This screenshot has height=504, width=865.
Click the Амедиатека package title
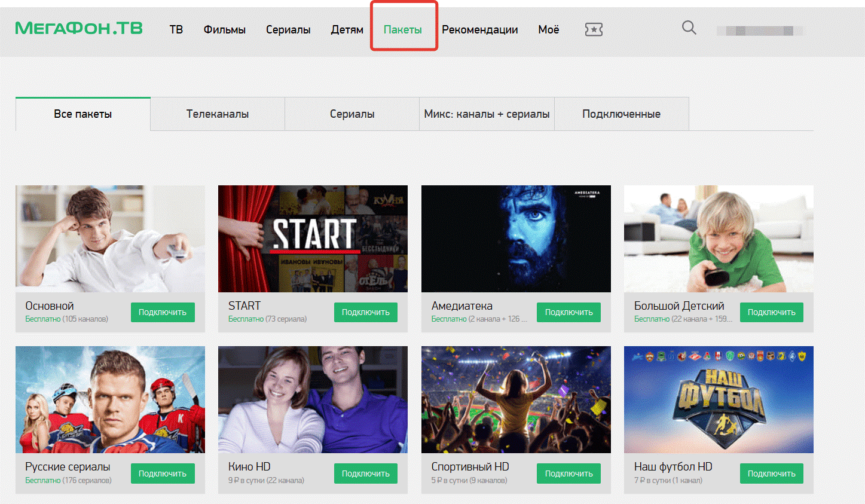[x=461, y=306]
